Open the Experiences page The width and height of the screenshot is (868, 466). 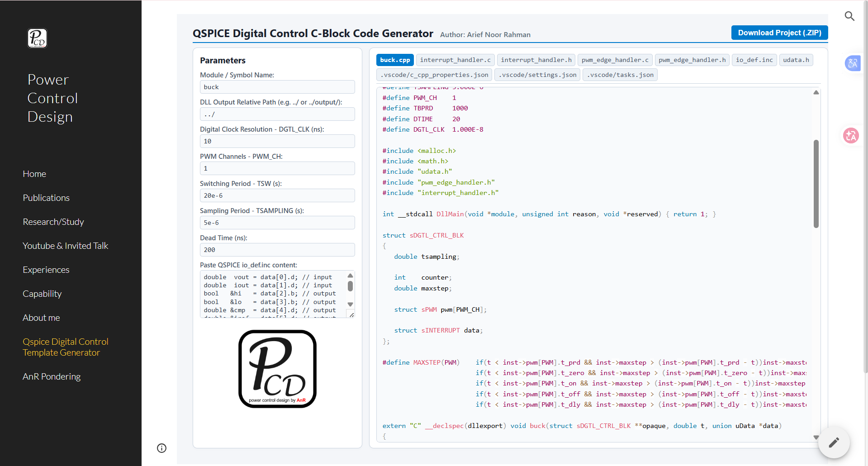(46, 270)
